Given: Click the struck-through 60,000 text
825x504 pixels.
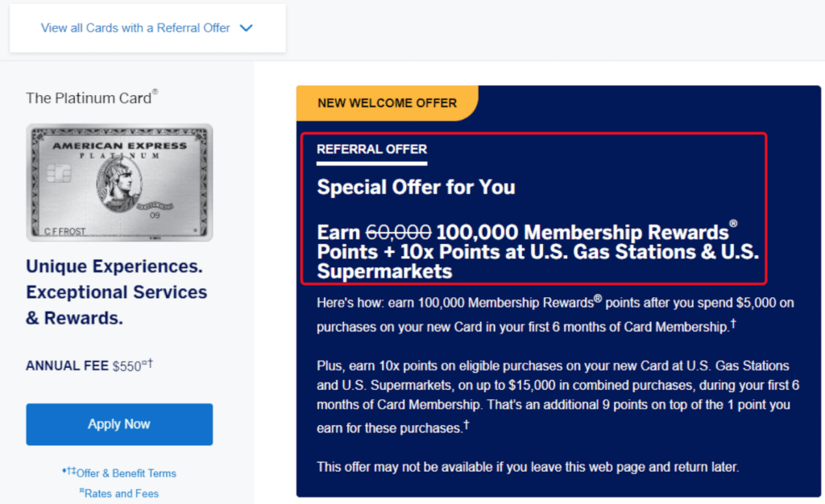Looking at the screenshot, I should tap(398, 233).
